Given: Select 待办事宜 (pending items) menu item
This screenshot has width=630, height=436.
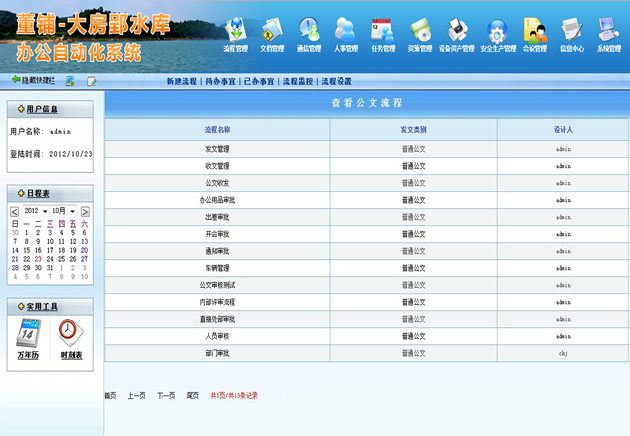Looking at the screenshot, I should click(221, 82).
